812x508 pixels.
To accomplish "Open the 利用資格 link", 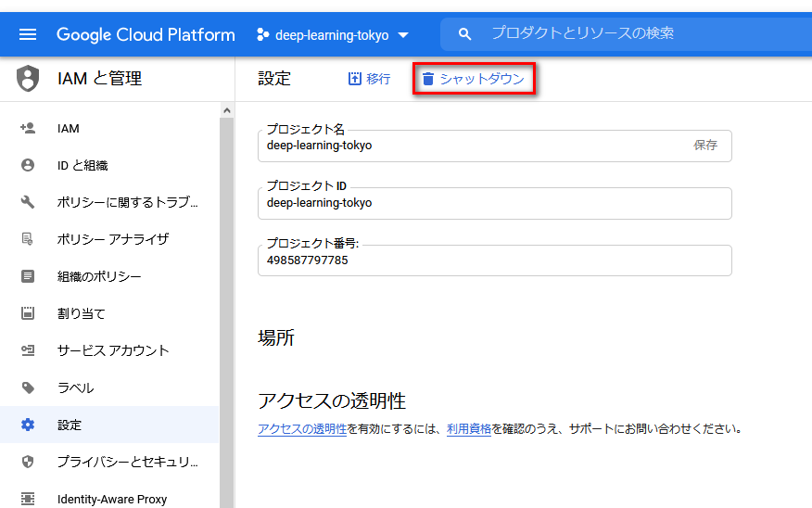I will pyautogui.click(x=469, y=429).
